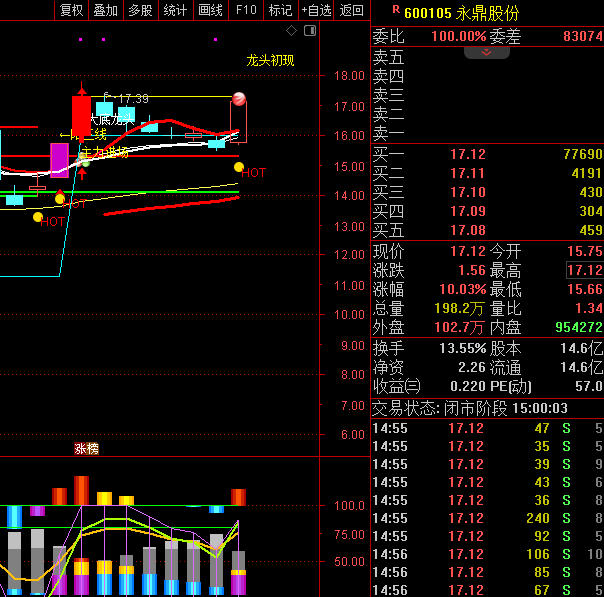Viewport: 604px width, 597px height.
Task: Click the boxed 最高 value 17.12
Action: point(584,271)
